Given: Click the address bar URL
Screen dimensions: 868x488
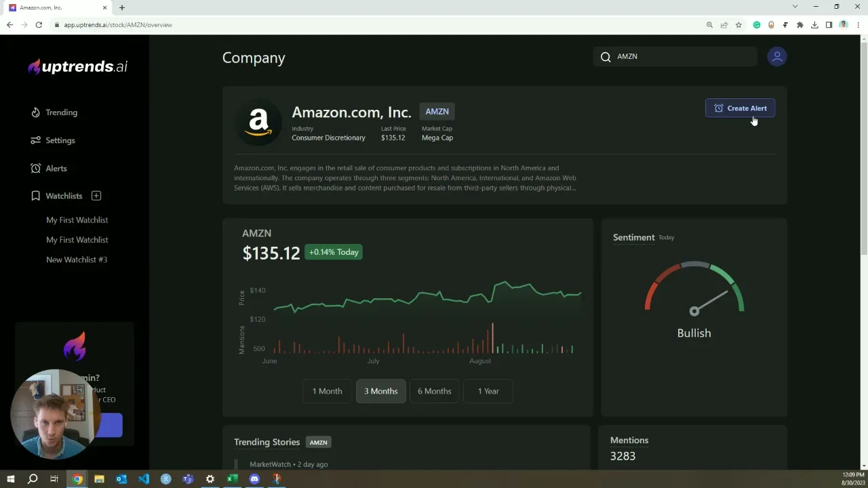Looking at the screenshot, I should point(118,25).
